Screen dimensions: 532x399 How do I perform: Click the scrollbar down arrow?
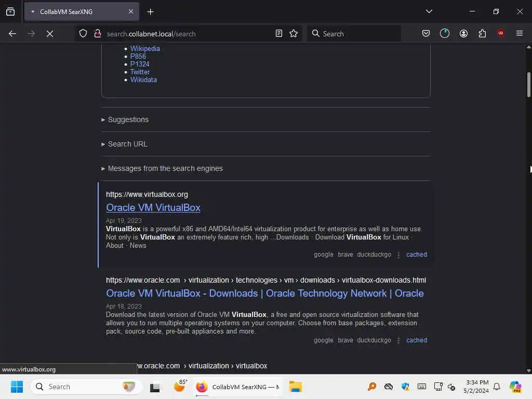point(528,370)
